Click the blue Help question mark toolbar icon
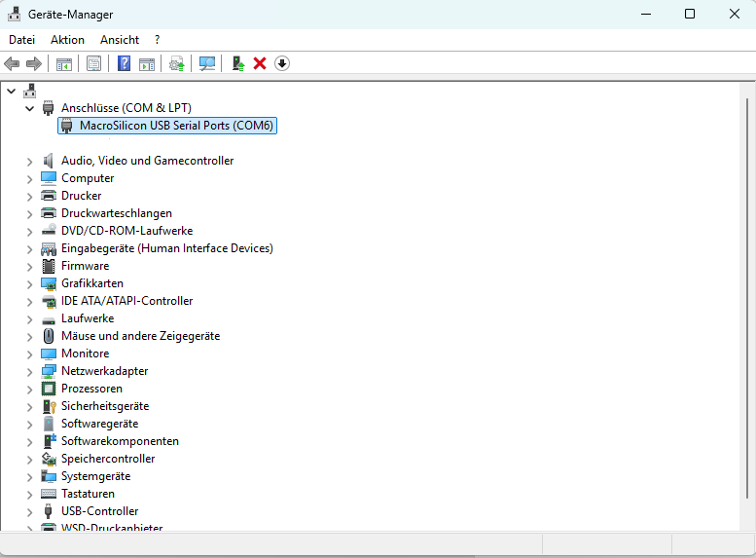 124,63
